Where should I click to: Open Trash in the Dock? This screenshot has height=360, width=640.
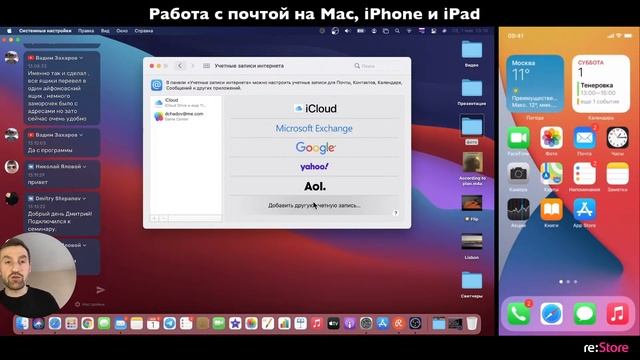coord(472,324)
